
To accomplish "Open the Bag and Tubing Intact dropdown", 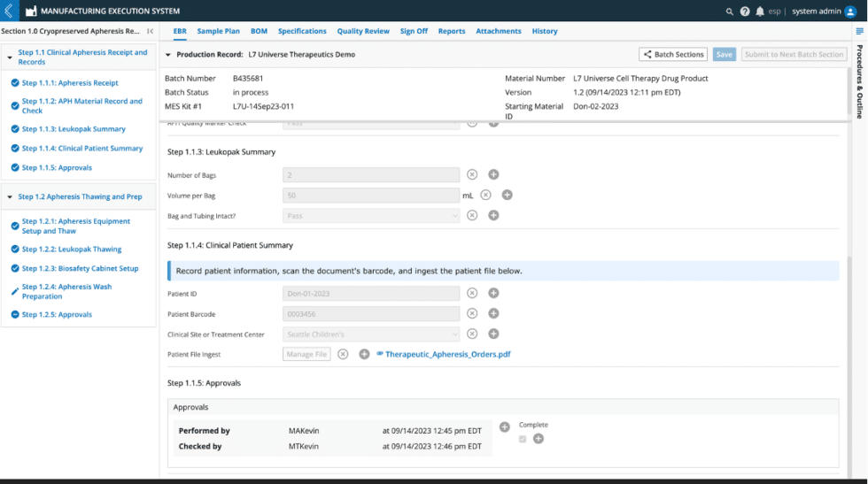I will 371,215.
